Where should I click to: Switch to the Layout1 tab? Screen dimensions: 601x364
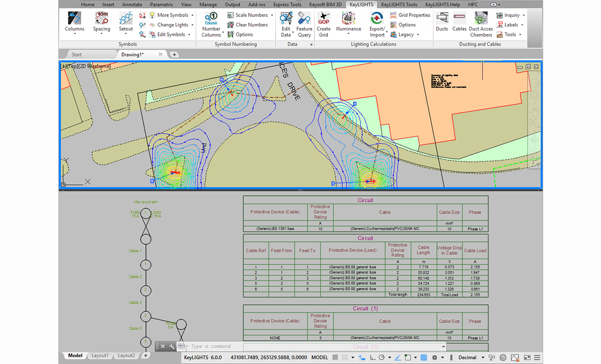click(x=100, y=356)
